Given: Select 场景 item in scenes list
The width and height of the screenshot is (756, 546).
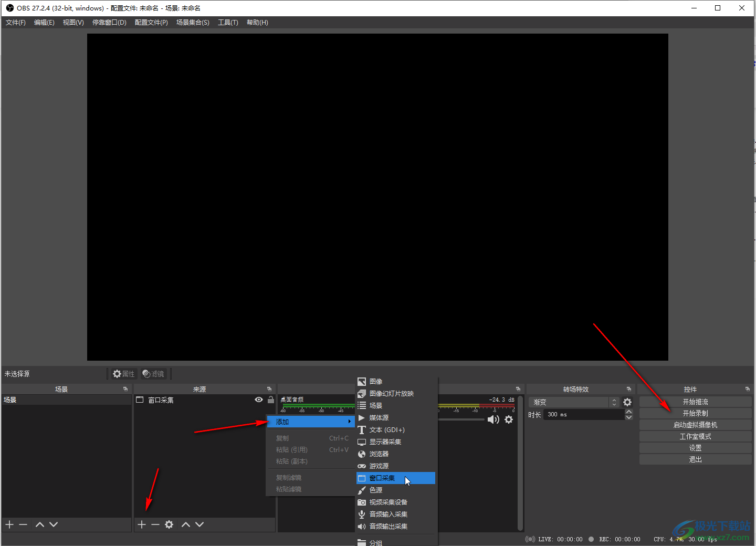Looking at the screenshot, I should [x=66, y=400].
